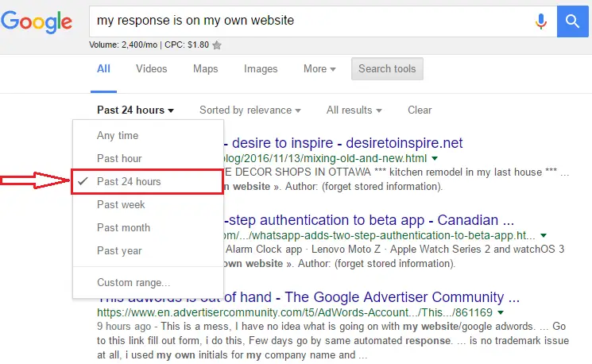Click the blue magnifier search button

click(574, 21)
